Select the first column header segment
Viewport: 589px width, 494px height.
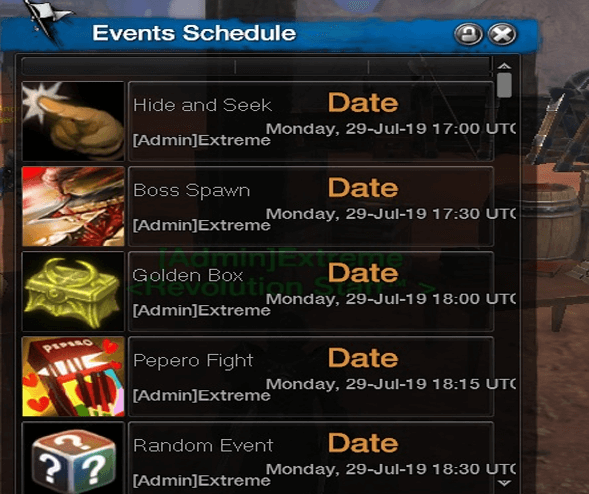click(128, 66)
